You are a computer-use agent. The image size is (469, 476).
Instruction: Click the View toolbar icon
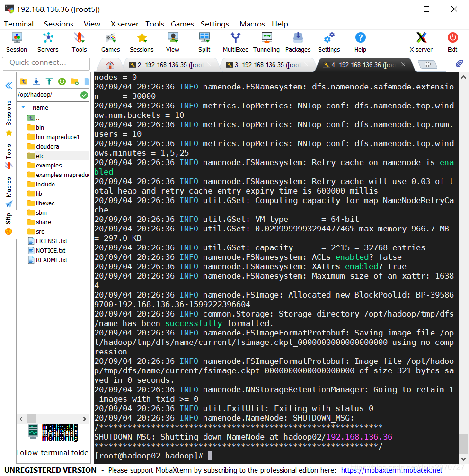pyautogui.click(x=173, y=42)
